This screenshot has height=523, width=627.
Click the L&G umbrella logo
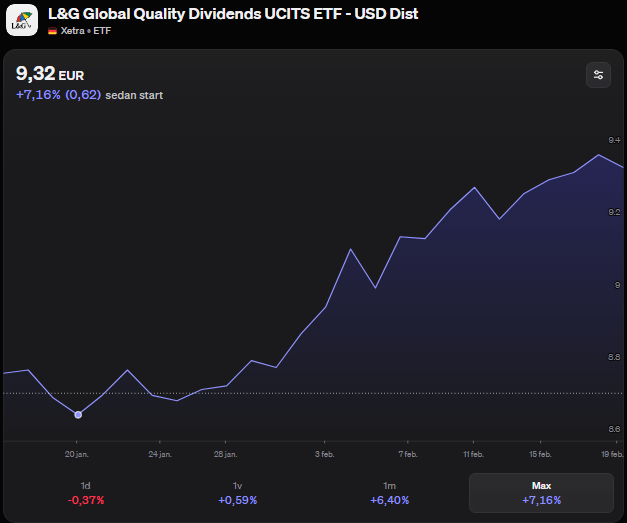[22, 20]
